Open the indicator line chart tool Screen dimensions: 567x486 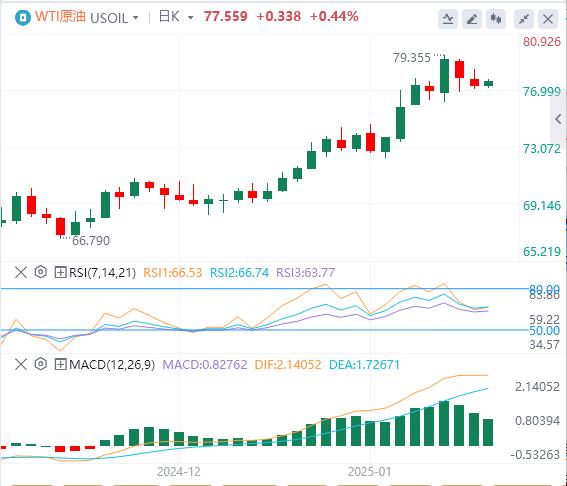click(x=448, y=18)
